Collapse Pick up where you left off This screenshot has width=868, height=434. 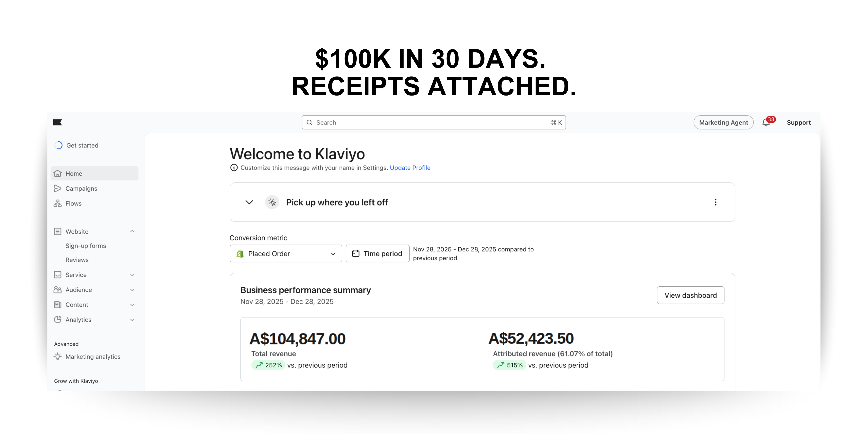click(x=249, y=202)
